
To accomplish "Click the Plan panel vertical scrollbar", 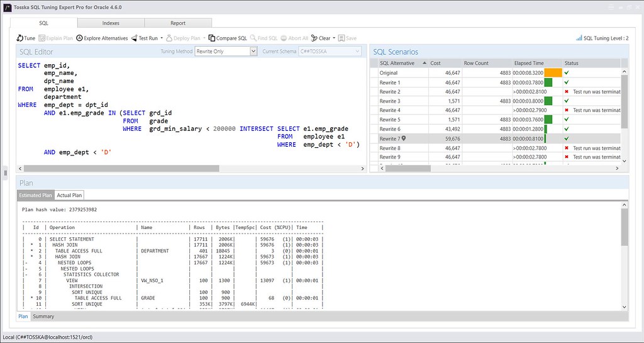I will click(625, 227).
